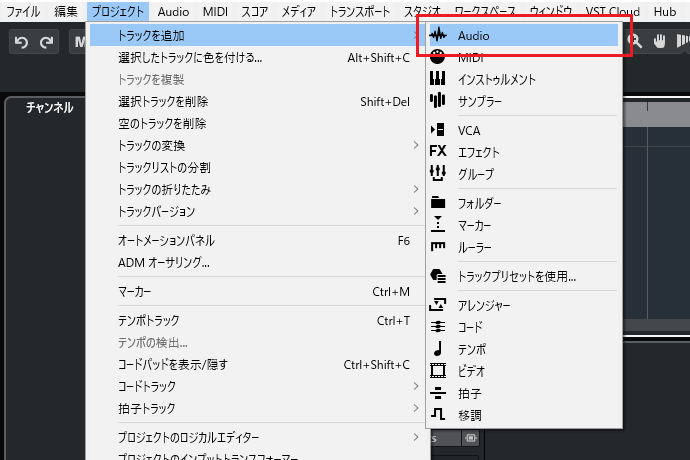Choose ルーラー in the add track submenu
690x460 pixels.
[524, 247]
